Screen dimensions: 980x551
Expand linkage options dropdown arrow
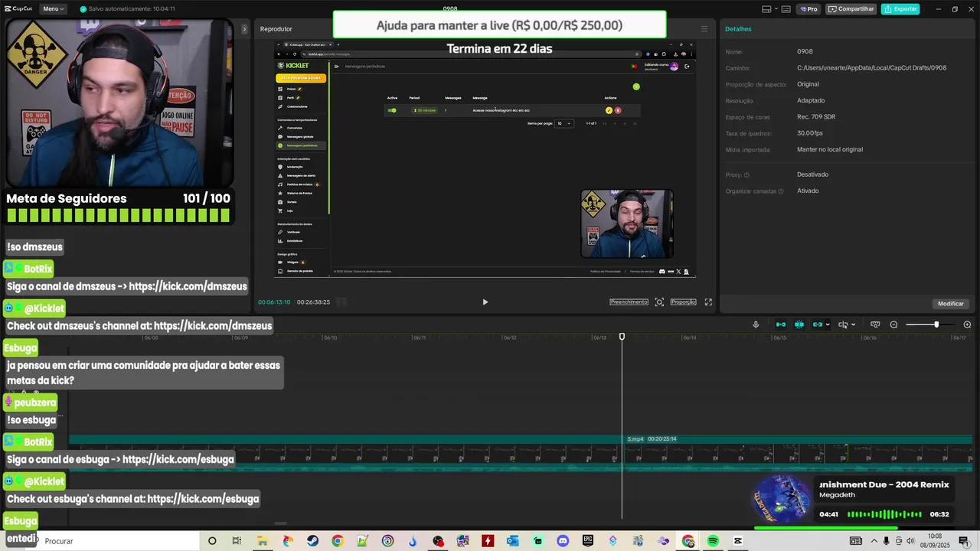click(x=828, y=324)
